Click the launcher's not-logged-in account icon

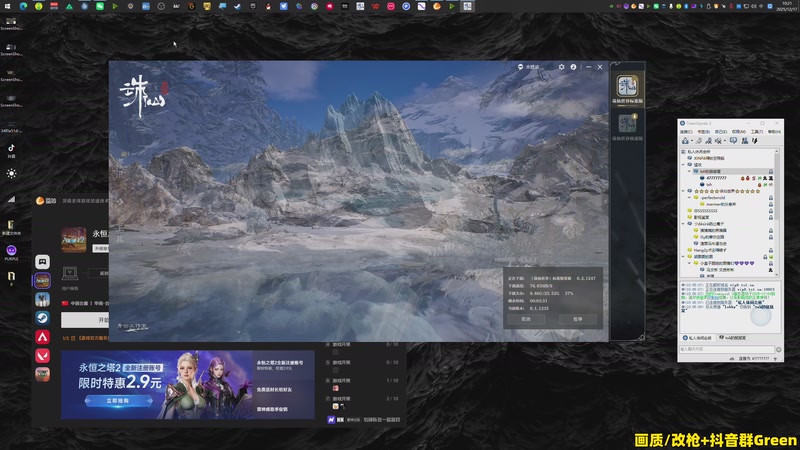[520, 67]
